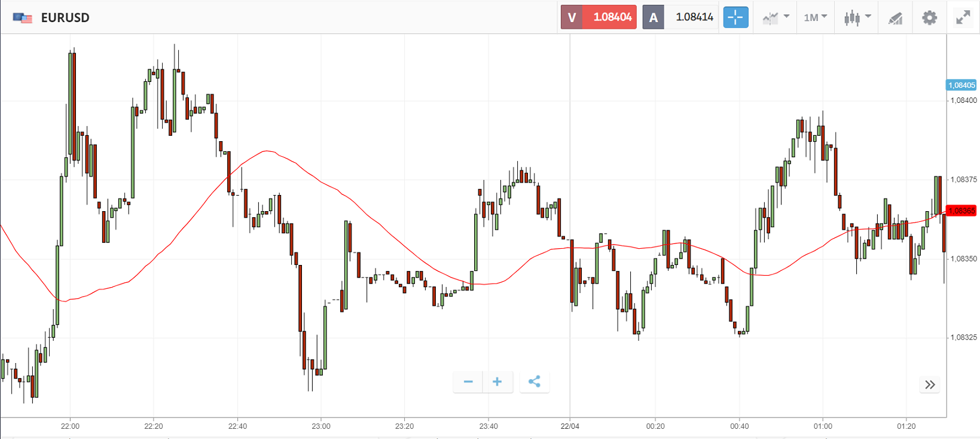The height and width of the screenshot is (439, 980).
Task: Open the candlestick chart type dropdown
Action: [857, 17]
